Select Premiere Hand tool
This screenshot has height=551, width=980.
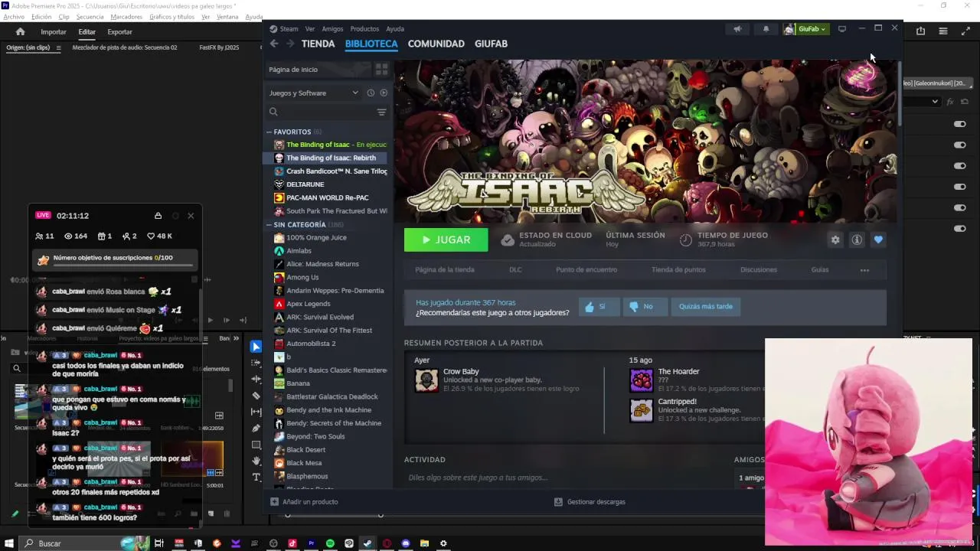point(256,461)
